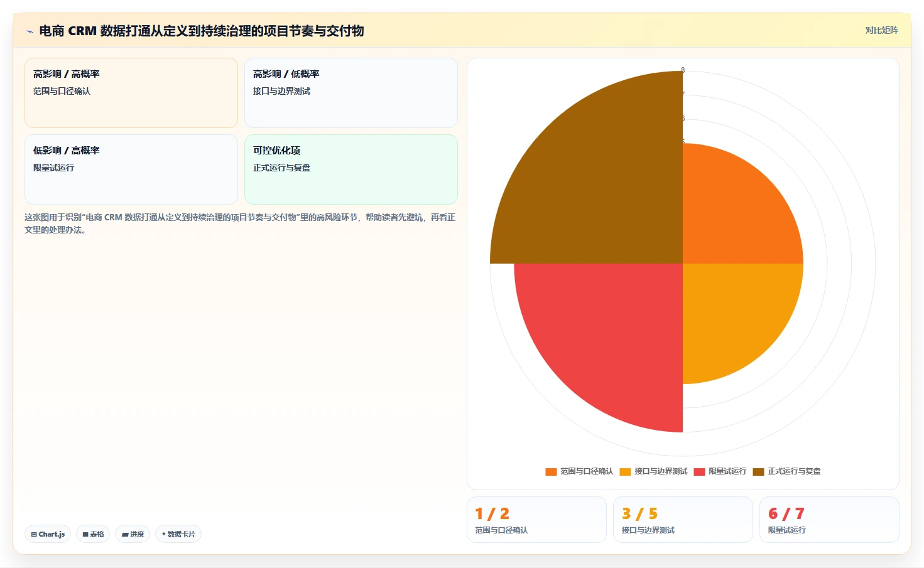Click the 数据卡片 tag chip
Viewport: 924px width, 568px height.
pyautogui.click(x=178, y=534)
